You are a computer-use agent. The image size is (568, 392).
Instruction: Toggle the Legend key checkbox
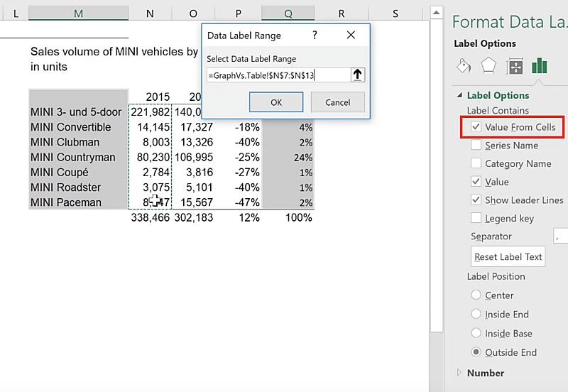[x=476, y=219]
